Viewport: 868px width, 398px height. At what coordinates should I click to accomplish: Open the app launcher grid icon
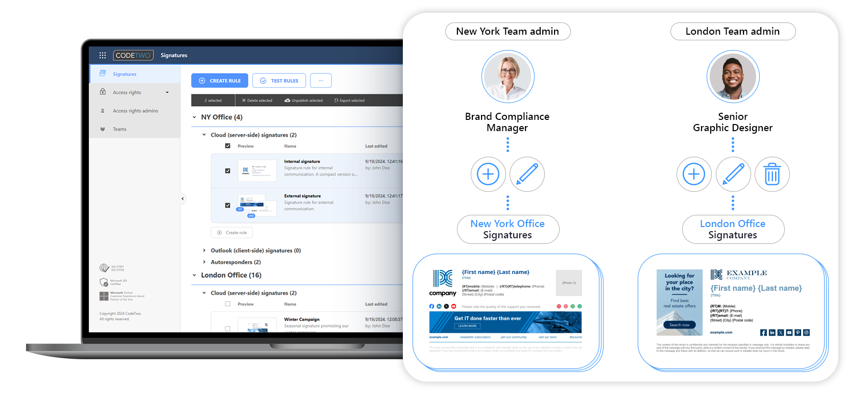(102, 55)
